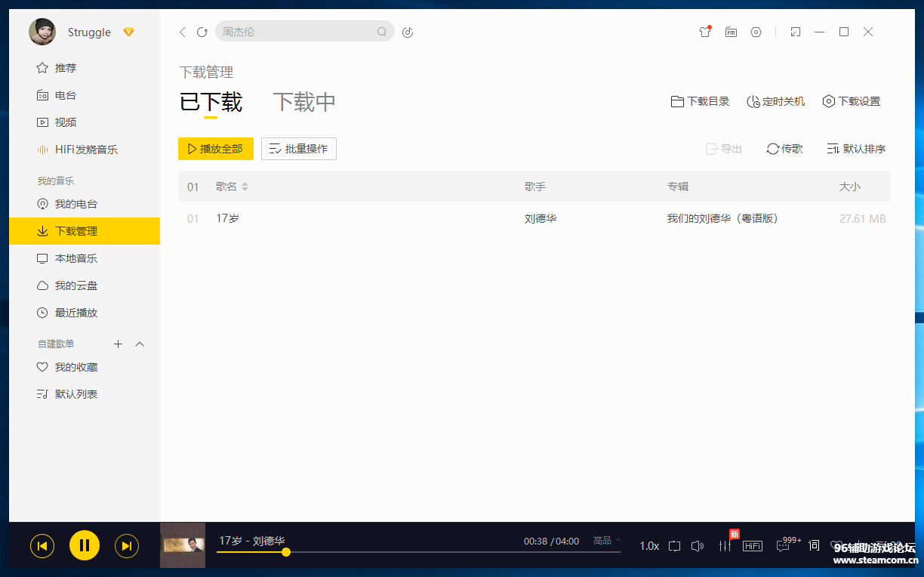
Task: Refresh the page with the reload icon
Action: coord(202,32)
